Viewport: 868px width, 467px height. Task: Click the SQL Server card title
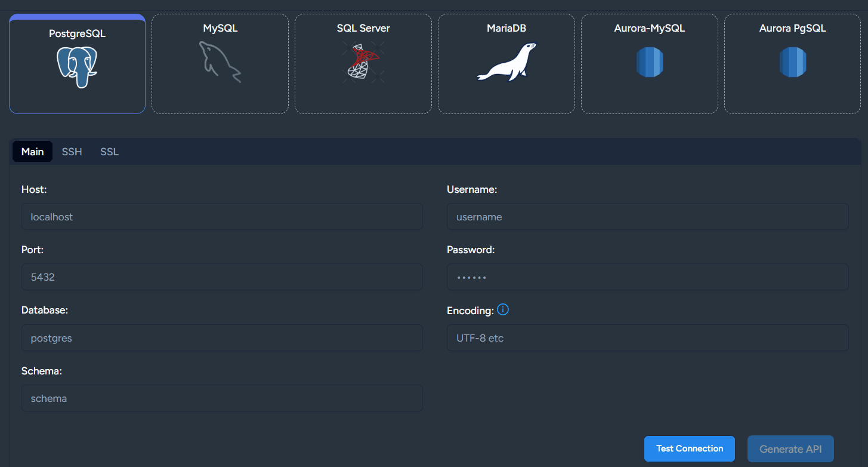click(x=363, y=28)
